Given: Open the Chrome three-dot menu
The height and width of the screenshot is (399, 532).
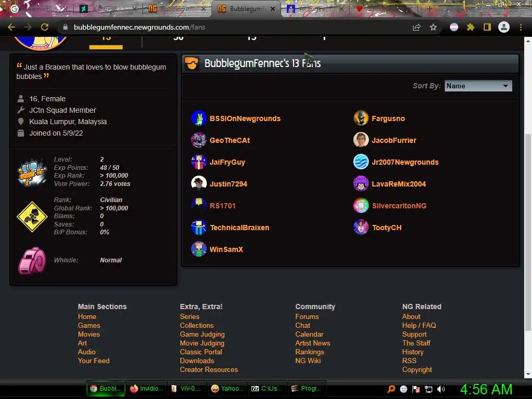Looking at the screenshot, I should 521,27.
